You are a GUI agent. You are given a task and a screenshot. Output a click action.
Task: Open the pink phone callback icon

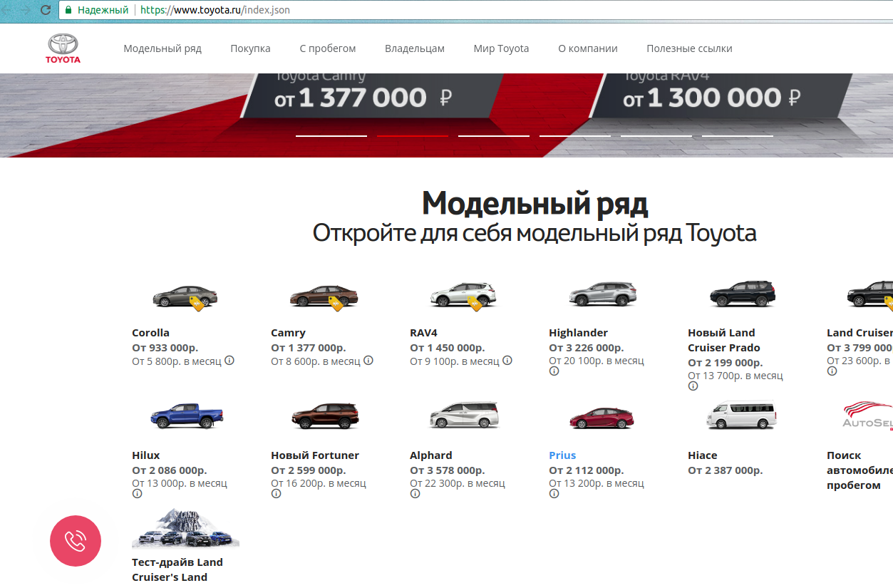[x=75, y=541]
